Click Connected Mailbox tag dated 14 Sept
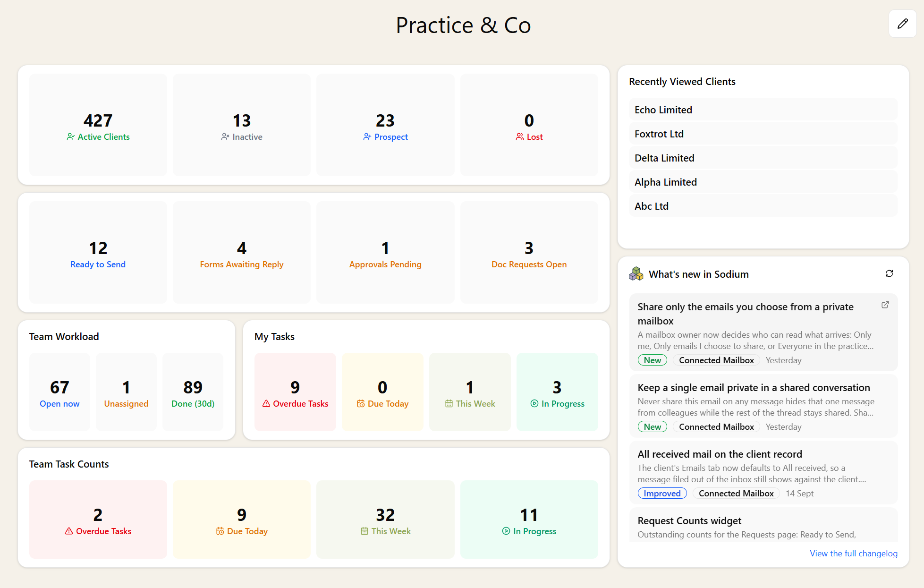Image resolution: width=924 pixels, height=588 pixels. [736, 493]
